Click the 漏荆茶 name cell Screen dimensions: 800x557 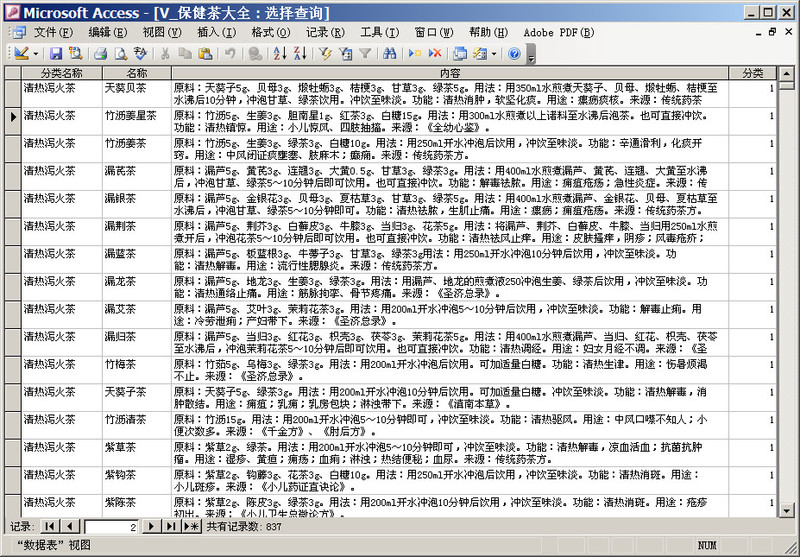[x=137, y=231]
